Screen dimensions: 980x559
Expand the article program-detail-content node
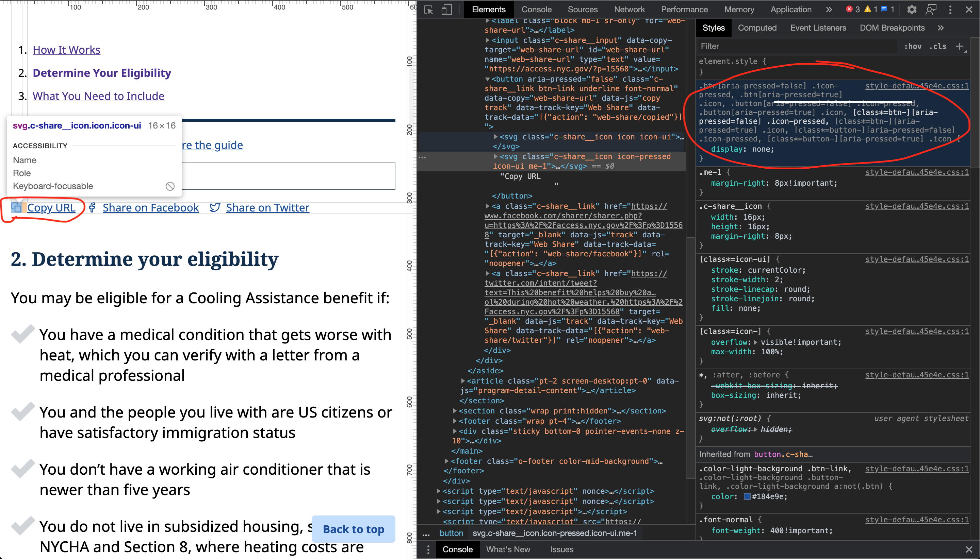[463, 381]
